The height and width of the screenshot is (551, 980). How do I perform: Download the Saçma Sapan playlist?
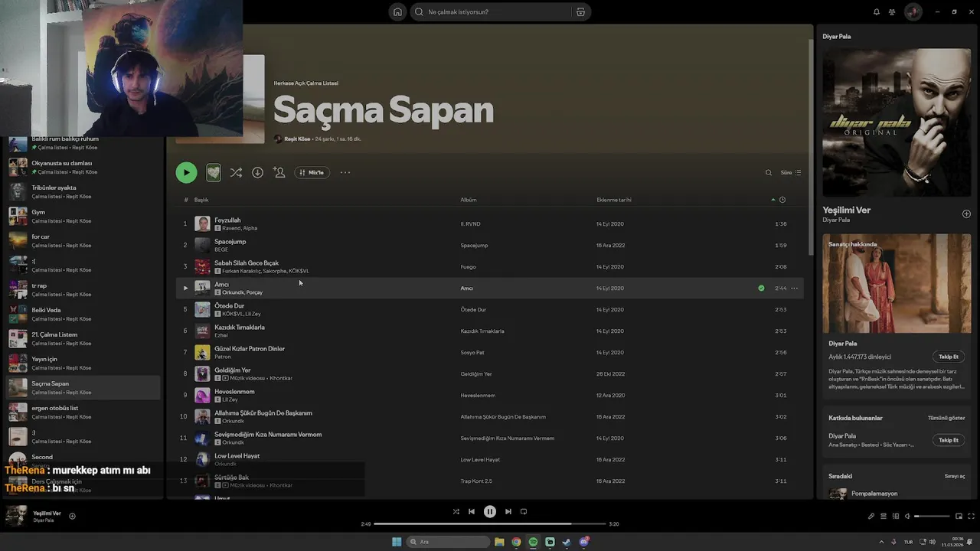tap(257, 173)
